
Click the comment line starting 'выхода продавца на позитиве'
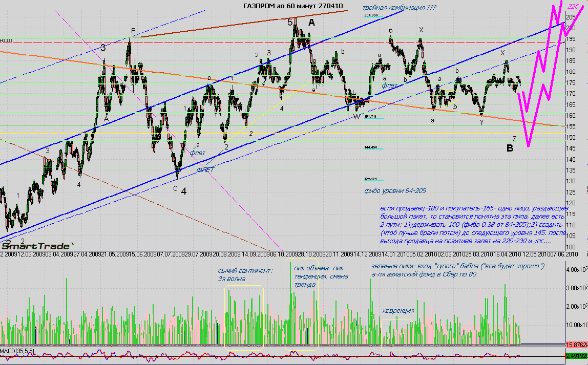click(x=466, y=241)
